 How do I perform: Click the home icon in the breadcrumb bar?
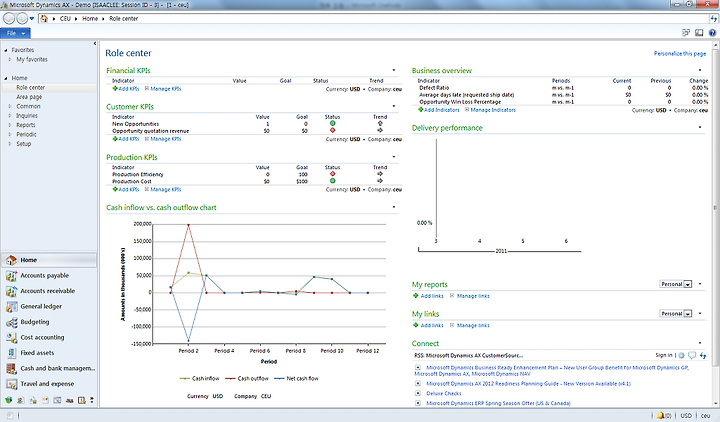click(44, 18)
